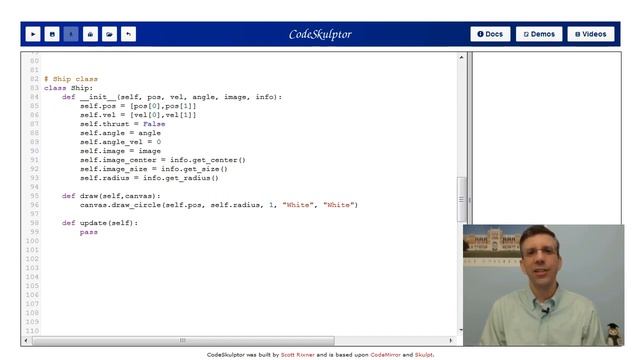The image size is (640, 360).
Task: Place cursor on 'class Ship:' line
Action: point(68,88)
